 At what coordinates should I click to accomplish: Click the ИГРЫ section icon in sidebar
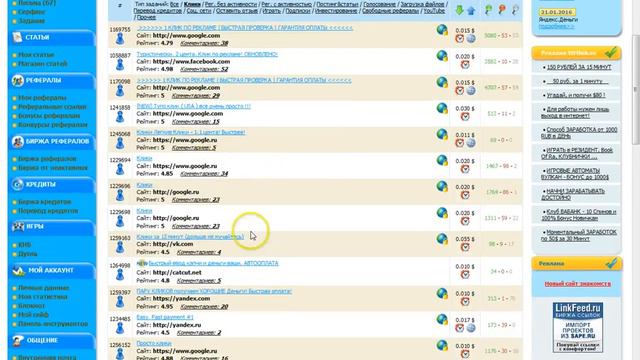(18, 227)
